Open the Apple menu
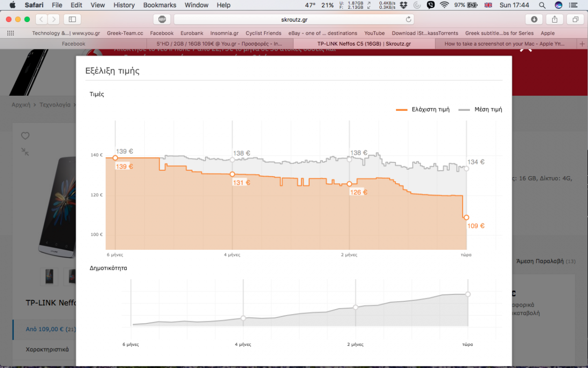The height and width of the screenshot is (368, 588). point(12,5)
